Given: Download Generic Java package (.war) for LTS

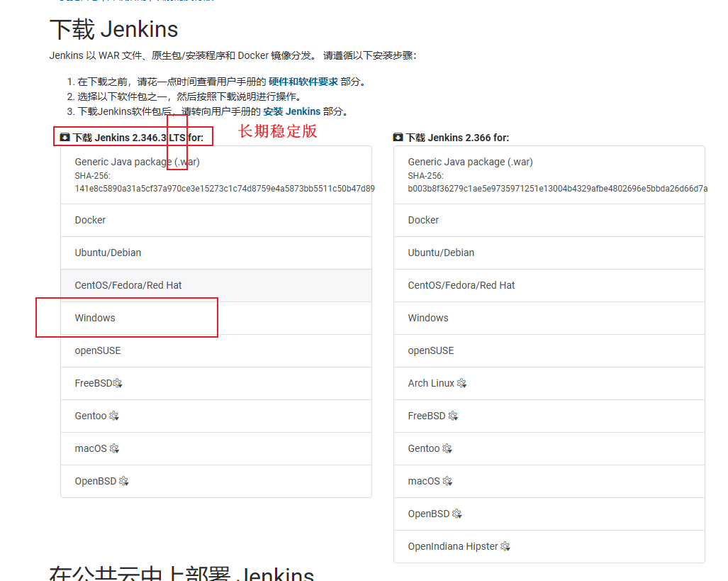Looking at the screenshot, I should [x=136, y=162].
